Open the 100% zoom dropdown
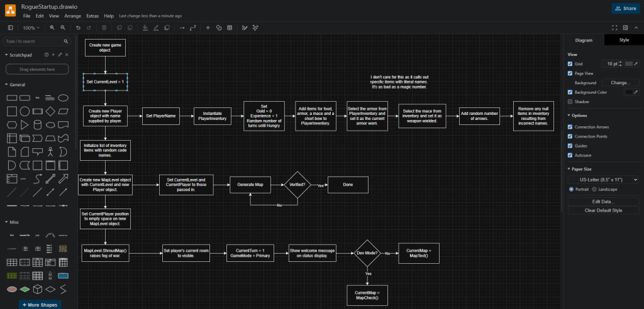 31,28
